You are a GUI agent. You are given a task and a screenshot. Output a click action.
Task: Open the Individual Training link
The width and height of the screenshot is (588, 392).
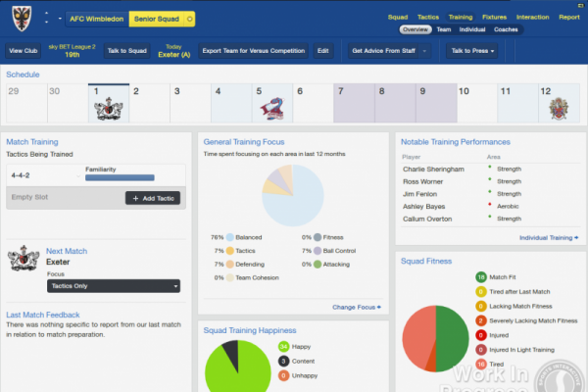click(x=549, y=238)
